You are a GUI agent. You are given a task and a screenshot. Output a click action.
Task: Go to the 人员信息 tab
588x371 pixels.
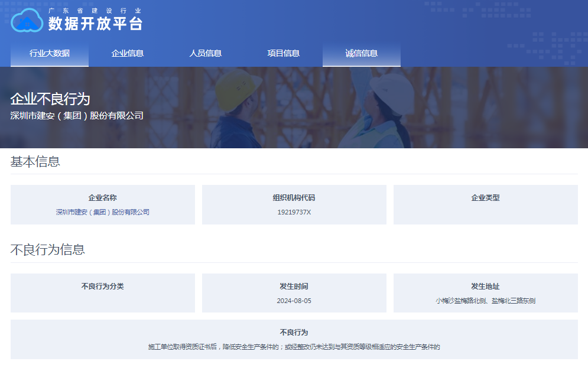point(206,53)
